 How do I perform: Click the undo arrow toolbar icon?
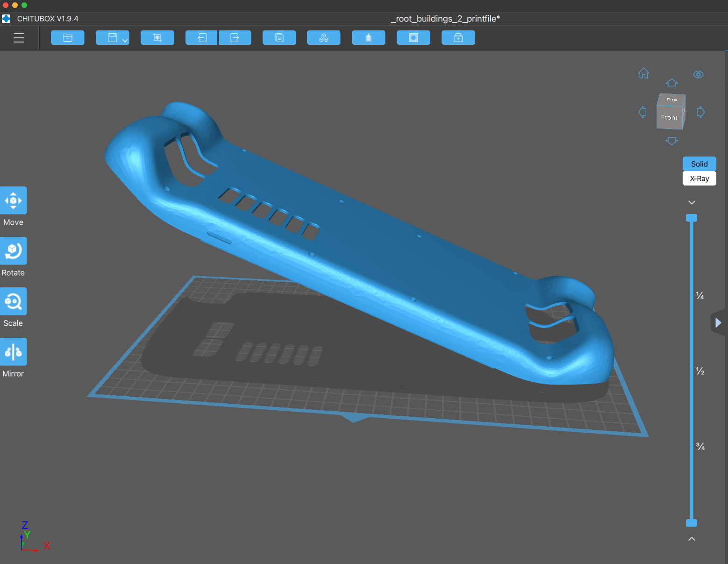click(202, 38)
